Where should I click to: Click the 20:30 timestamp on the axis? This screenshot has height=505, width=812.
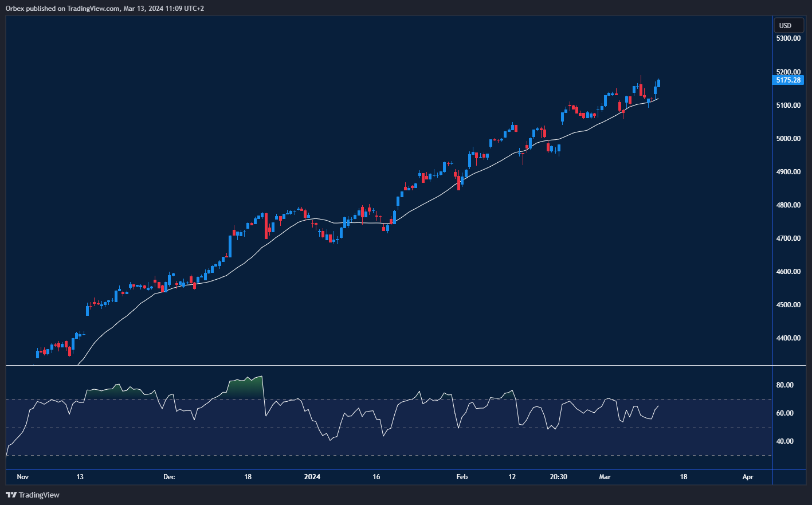coord(558,477)
